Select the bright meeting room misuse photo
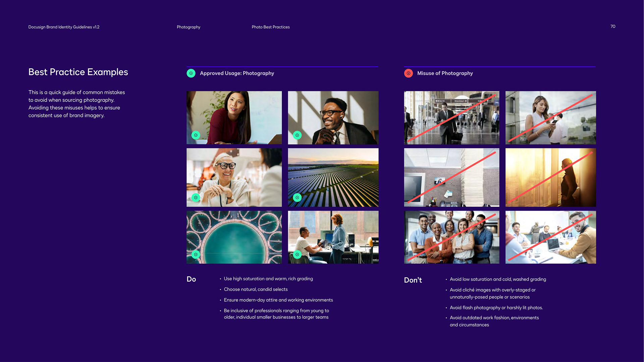 coord(550,237)
